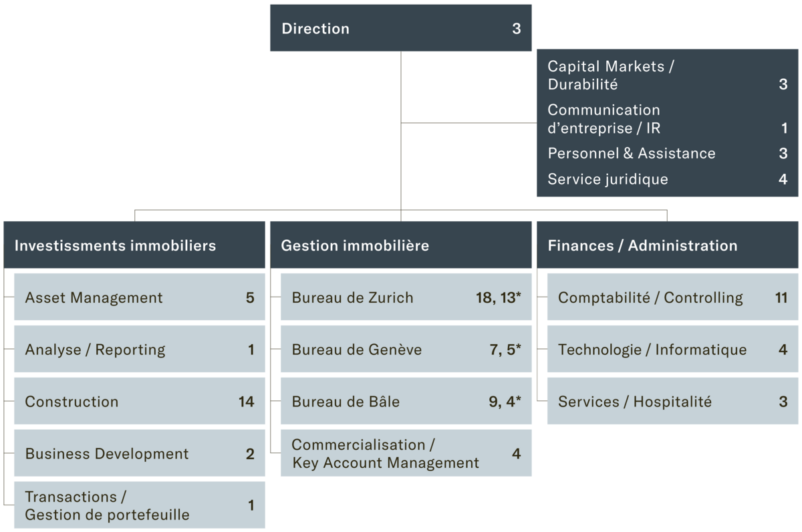Select the Capital Markets / Durabilité entry
The width and height of the screenshot is (802, 532).
click(x=667, y=76)
